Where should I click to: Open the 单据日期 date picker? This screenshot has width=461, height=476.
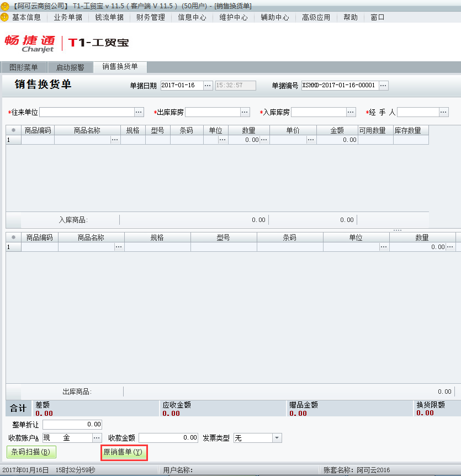[208, 85]
